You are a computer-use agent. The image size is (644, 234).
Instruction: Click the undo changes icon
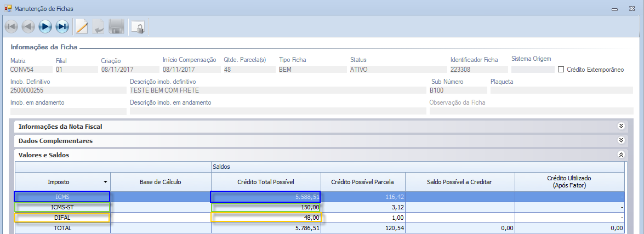coord(99,26)
